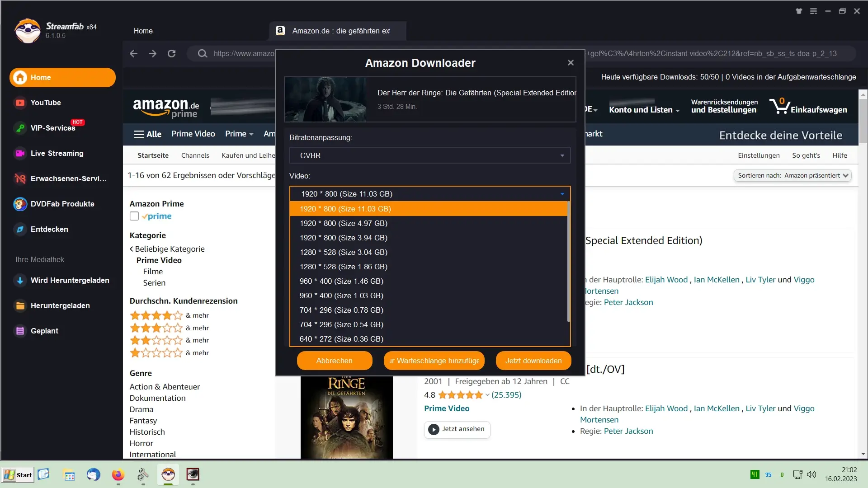This screenshot has width=868, height=488.
Task: Collapse the Video resolution dropdown
Action: (562, 194)
